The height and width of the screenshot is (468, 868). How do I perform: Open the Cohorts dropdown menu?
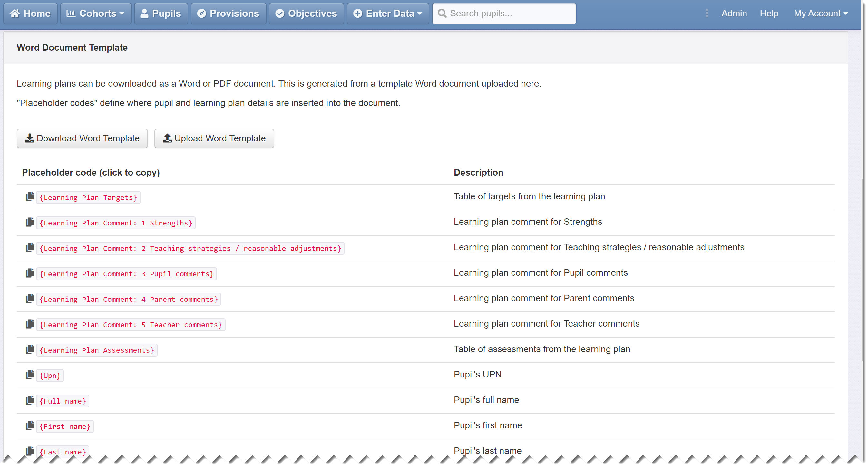(x=96, y=14)
